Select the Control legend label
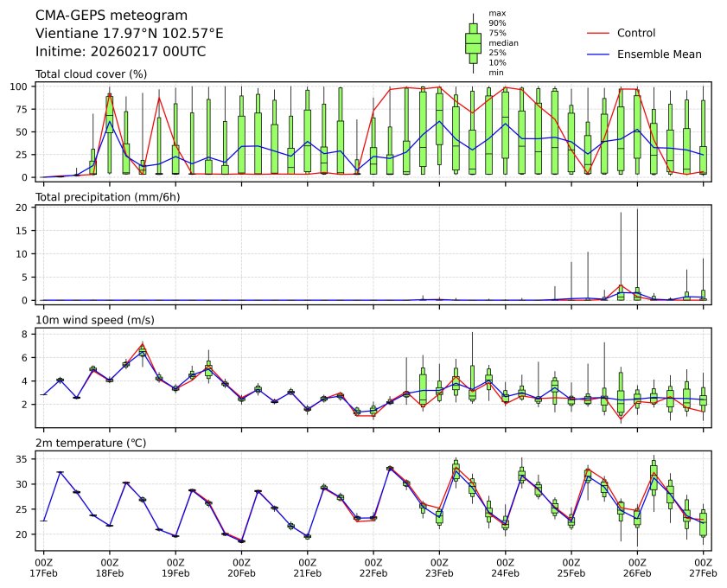727x588 pixels. click(x=636, y=33)
